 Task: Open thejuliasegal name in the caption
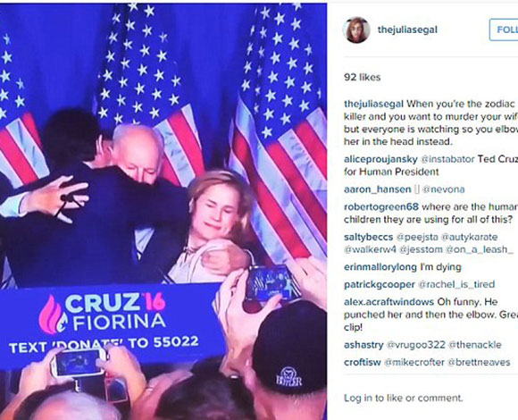click(373, 104)
